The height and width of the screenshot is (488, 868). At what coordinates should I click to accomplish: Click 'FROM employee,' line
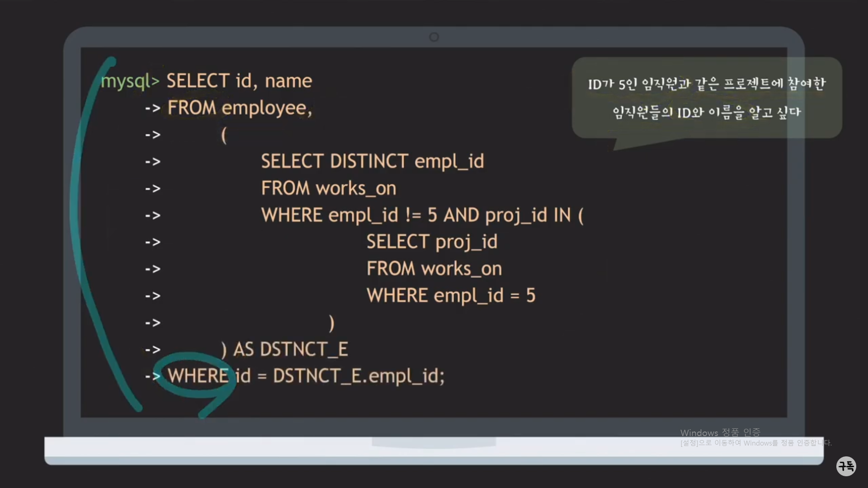pyautogui.click(x=240, y=108)
